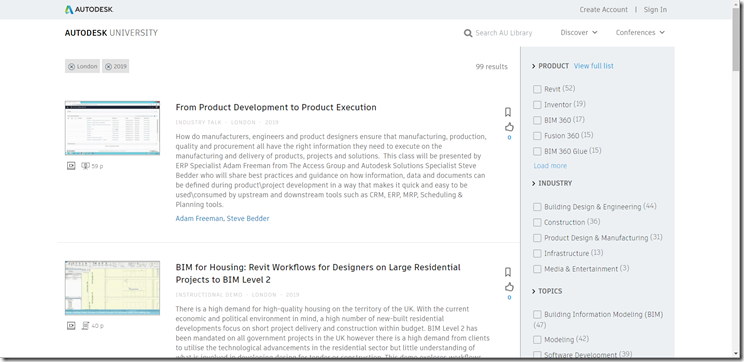
Task: Check Building Information Modeling (BIM) topic
Action: pyautogui.click(x=537, y=315)
